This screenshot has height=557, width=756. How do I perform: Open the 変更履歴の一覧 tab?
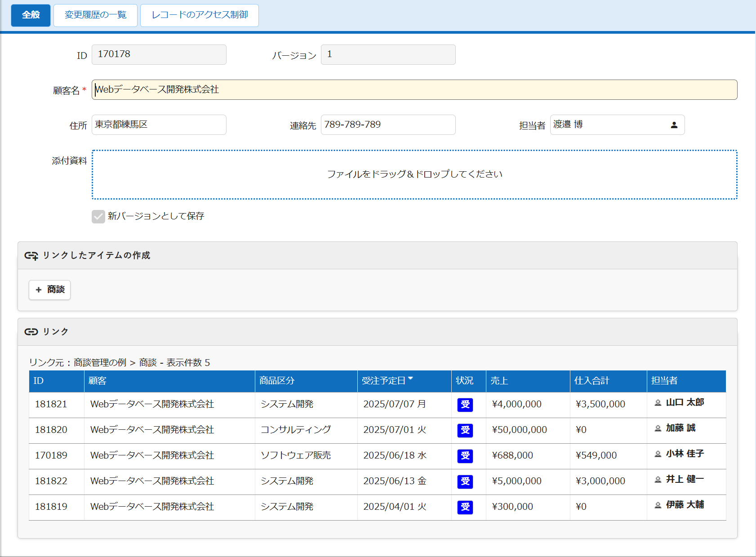[x=95, y=15]
